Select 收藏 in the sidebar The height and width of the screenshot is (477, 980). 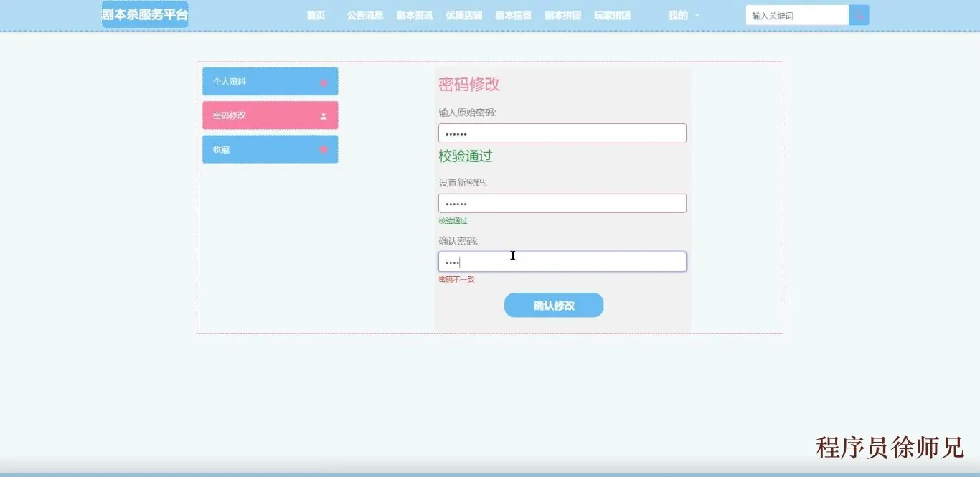[270, 149]
